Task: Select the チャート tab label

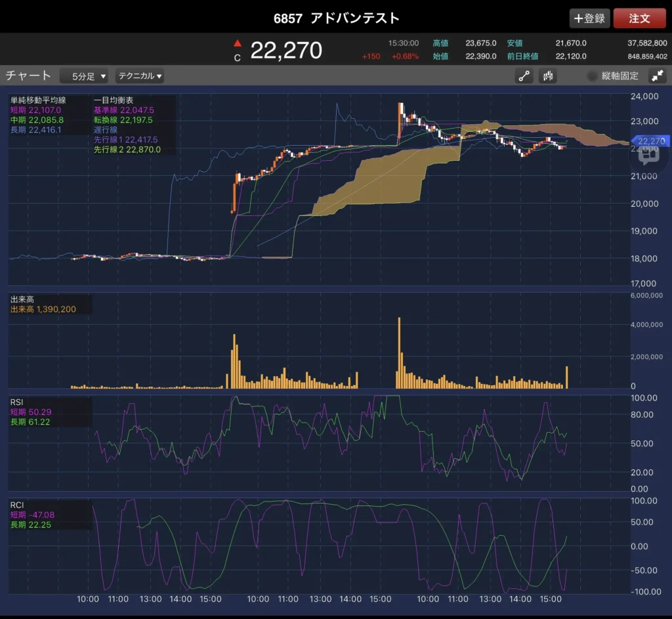Action: point(28,75)
